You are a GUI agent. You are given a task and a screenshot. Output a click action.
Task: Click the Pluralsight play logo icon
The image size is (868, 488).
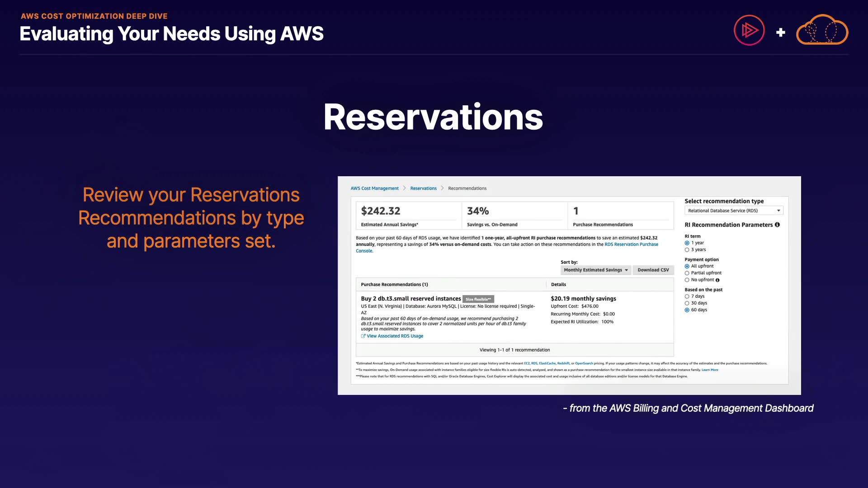click(x=749, y=30)
